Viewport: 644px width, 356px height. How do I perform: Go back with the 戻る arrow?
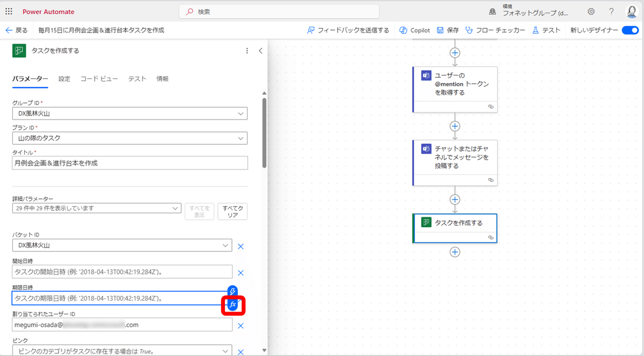pyautogui.click(x=16, y=30)
